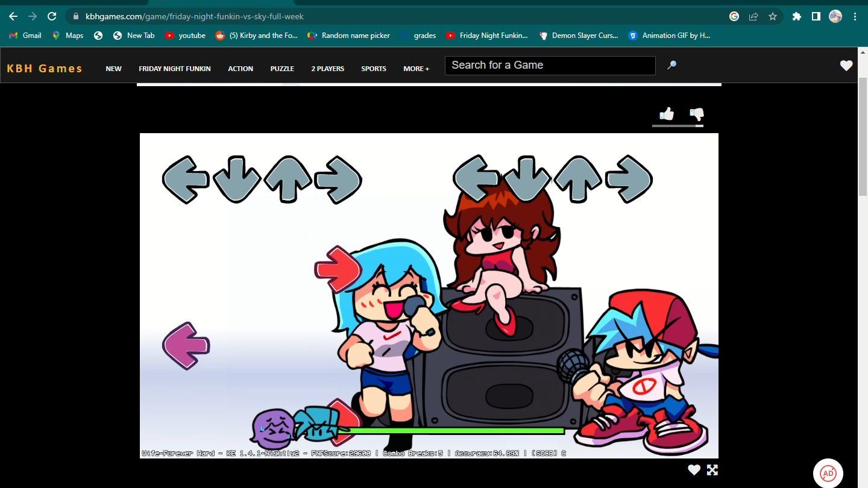868x488 pixels.
Task: Select the PUZZLE menu item
Action: pos(282,69)
